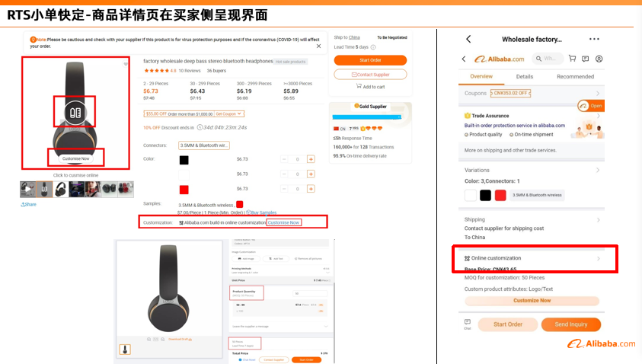642x364 pixels.
Task: Increase quantity for the red color row
Action: (311, 189)
